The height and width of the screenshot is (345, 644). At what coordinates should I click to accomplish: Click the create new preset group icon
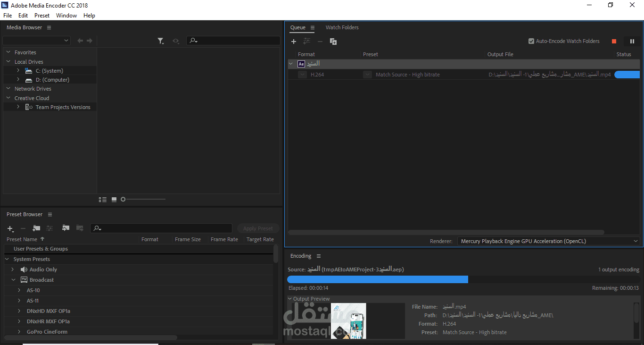36,228
